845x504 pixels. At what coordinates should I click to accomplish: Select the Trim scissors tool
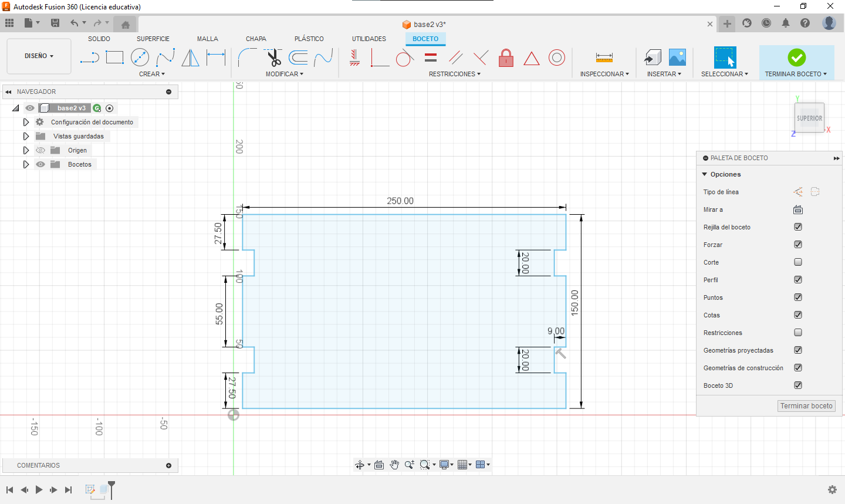(273, 57)
